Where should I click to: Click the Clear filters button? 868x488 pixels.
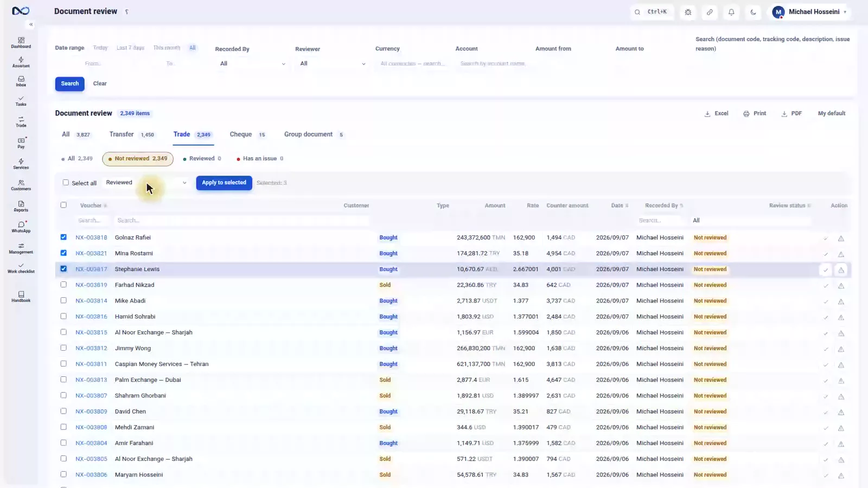coord(100,84)
